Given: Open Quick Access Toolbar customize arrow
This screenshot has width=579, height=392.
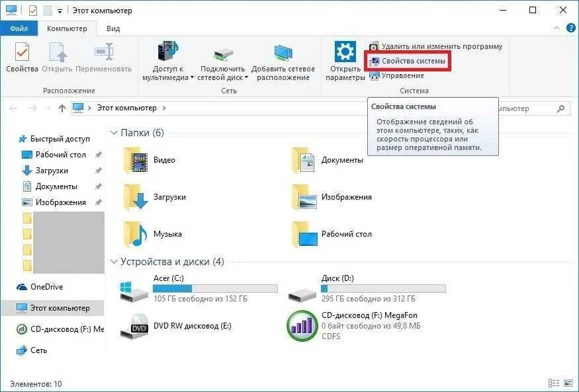Looking at the screenshot, I should [60, 11].
